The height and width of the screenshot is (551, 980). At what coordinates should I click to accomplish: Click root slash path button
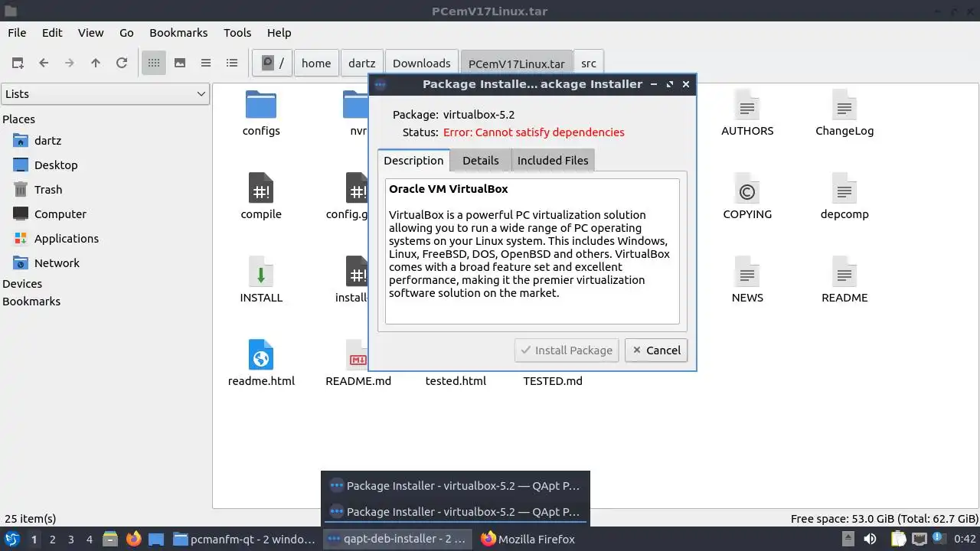coord(273,64)
